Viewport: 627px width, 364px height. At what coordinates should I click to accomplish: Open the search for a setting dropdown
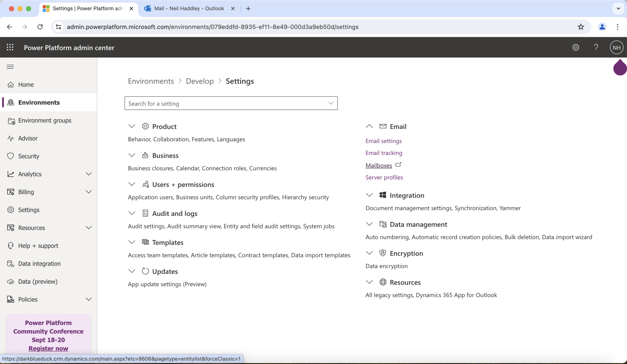point(331,103)
